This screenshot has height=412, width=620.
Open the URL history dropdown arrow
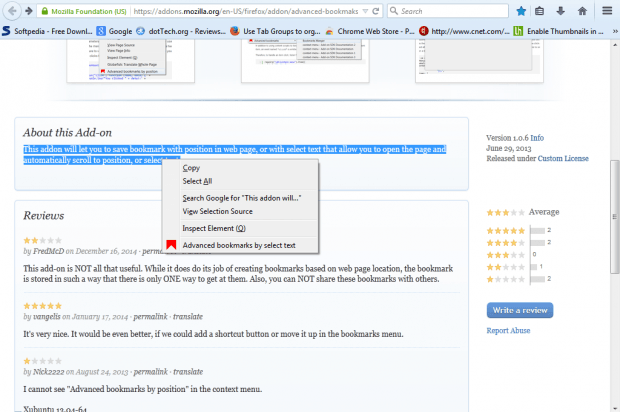365,11
